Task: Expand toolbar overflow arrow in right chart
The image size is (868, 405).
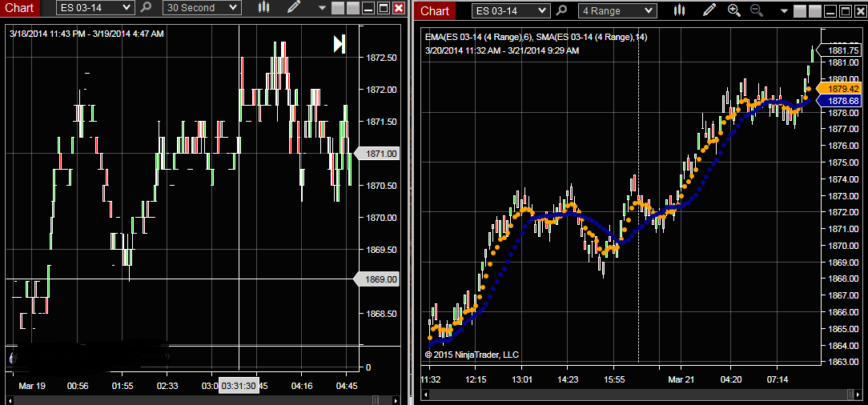Action: (x=783, y=12)
